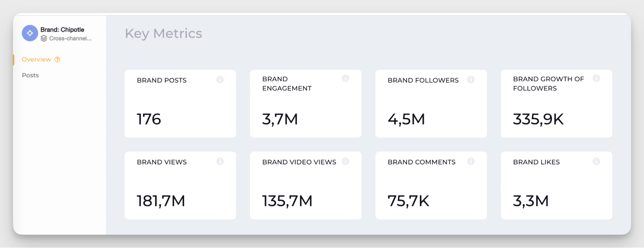644x248 pixels.
Task: Click the 335,9K follower growth value
Action: coord(538,119)
